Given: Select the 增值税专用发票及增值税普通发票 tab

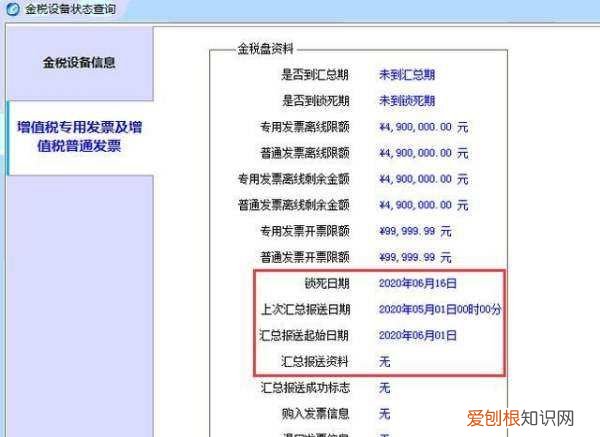Looking at the screenshot, I should coord(80,137).
